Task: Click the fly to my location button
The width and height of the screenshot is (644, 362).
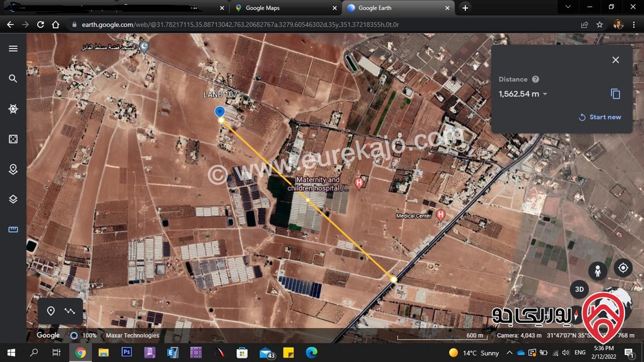Action: pos(623,268)
